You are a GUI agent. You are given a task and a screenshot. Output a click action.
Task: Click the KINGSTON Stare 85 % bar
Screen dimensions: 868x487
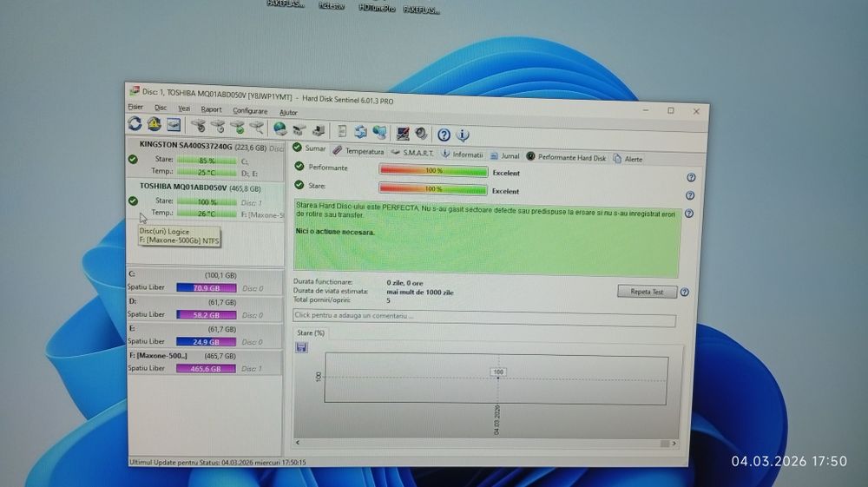207,161
